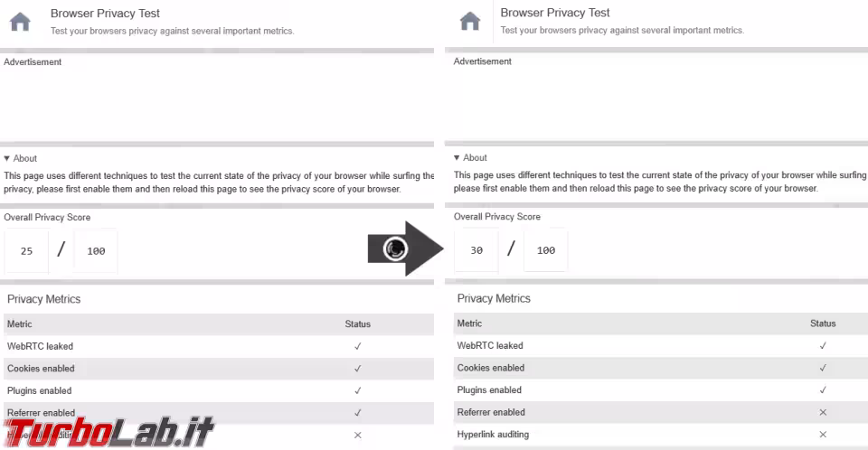Screen dimensions: 868x450
Task: Click the Hyperlink auditing cross in the right panel
Action: (x=823, y=435)
